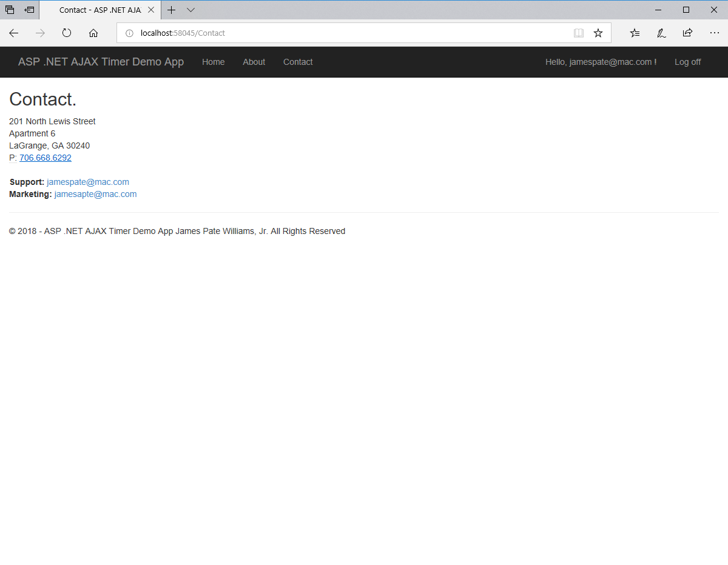This screenshot has height=565, width=728.
Task: Open reading view with the book icon
Action: (x=578, y=33)
